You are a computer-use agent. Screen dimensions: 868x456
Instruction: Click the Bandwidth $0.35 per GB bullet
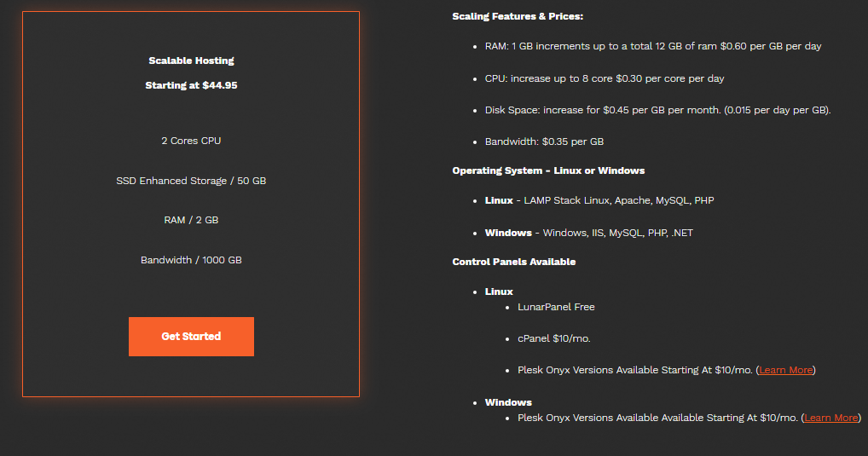pyautogui.click(x=544, y=141)
